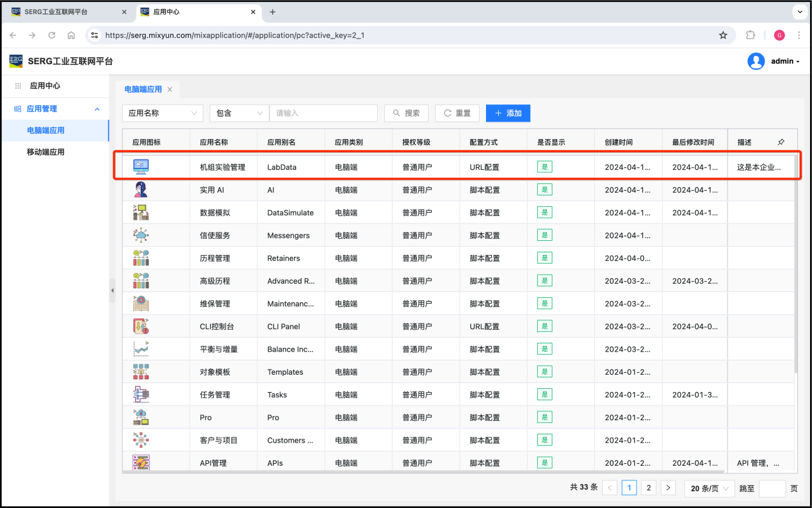Pin the 描述 column using pin icon
Image resolution: width=812 pixels, height=508 pixels.
(781, 142)
